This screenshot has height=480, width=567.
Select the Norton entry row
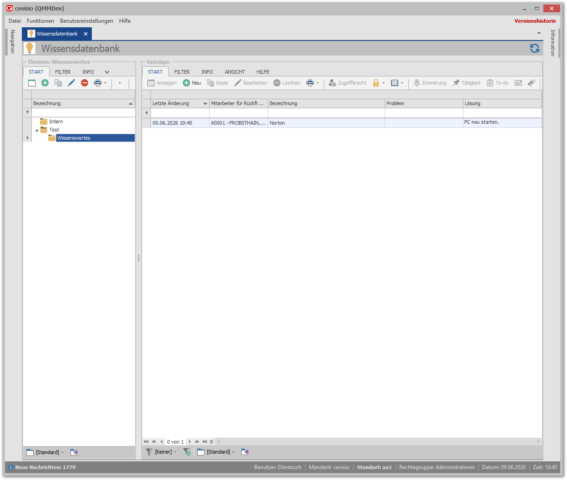tap(342, 123)
